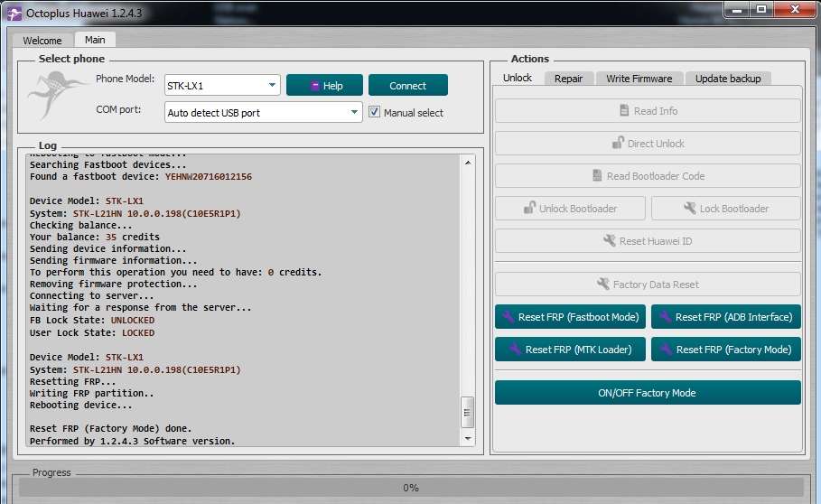821x504 pixels.
Task: Click the wrench icon beside Reset Huawei ID
Action: (x=610, y=240)
